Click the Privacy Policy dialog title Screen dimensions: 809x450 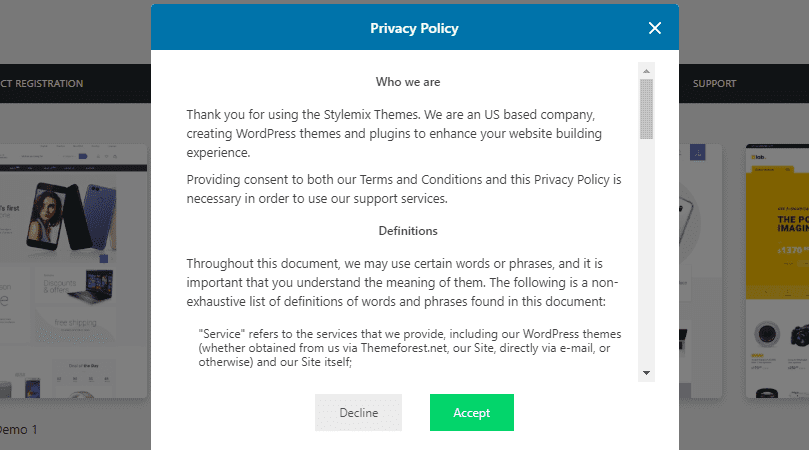tap(414, 28)
